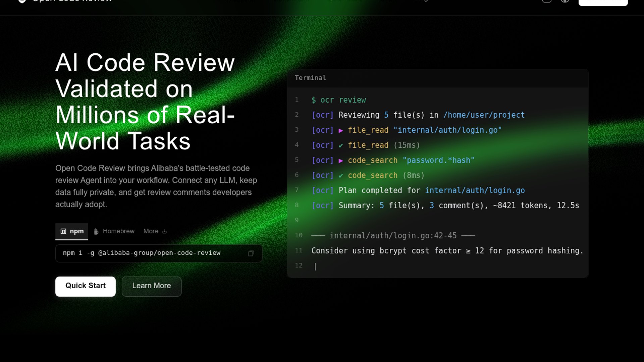
Task: Click the file_read "internal/auth/login.go" line
Action: point(407,130)
